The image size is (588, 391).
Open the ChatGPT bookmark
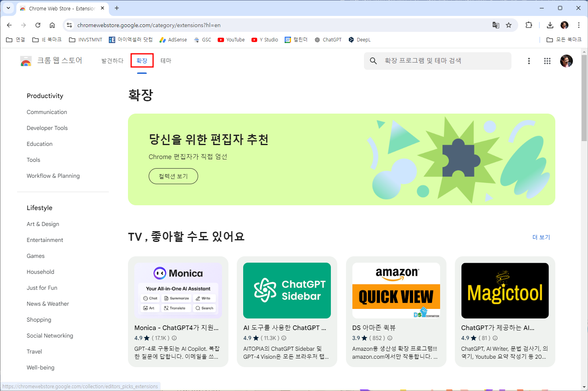tap(328, 40)
